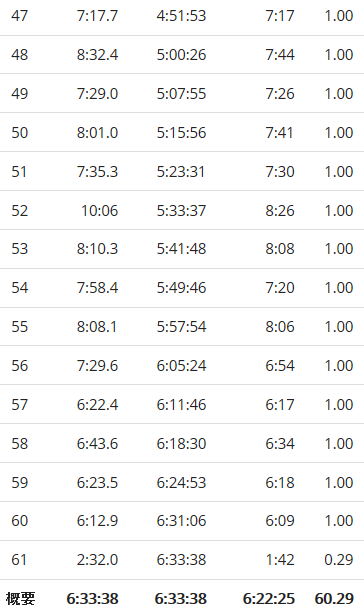The width and height of the screenshot is (364, 610).
Task: Select lap 61 time 2:32.0
Action: pyautogui.click(x=97, y=559)
